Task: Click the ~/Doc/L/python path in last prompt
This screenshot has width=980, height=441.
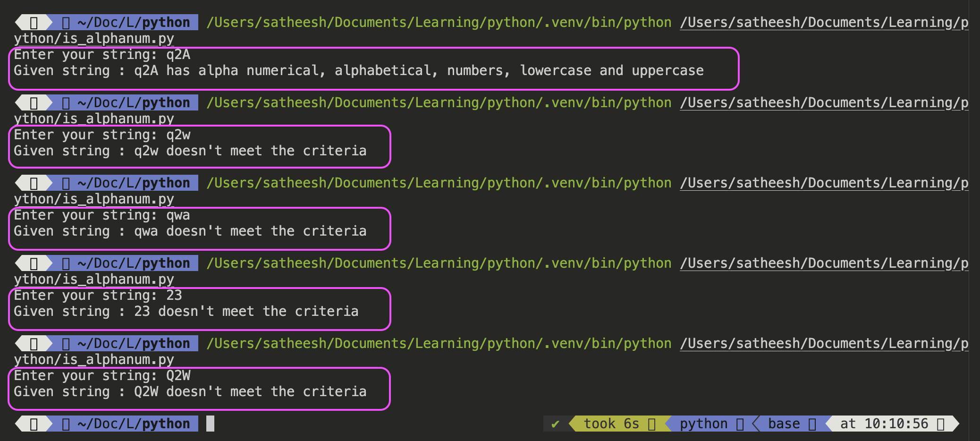Action: tap(134, 424)
